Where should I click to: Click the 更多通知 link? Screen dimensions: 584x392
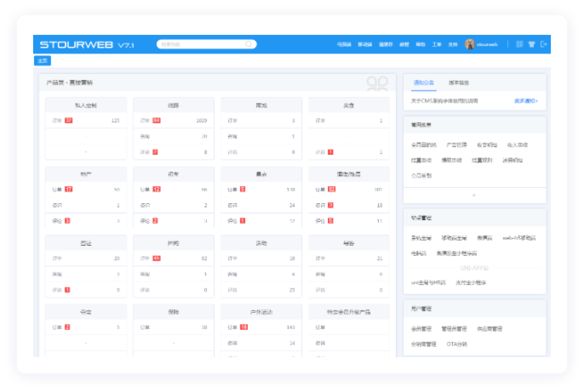tap(525, 101)
